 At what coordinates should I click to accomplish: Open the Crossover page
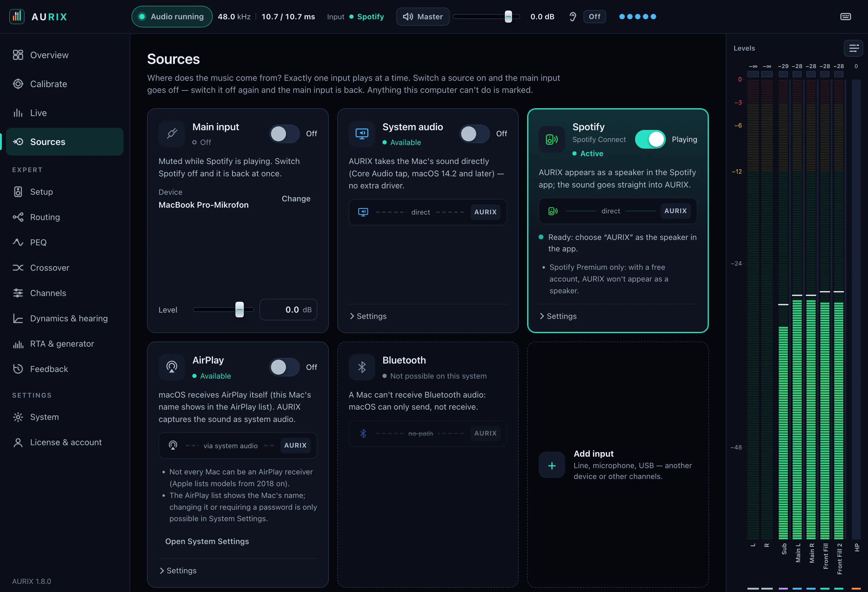[x=64, y=268]
